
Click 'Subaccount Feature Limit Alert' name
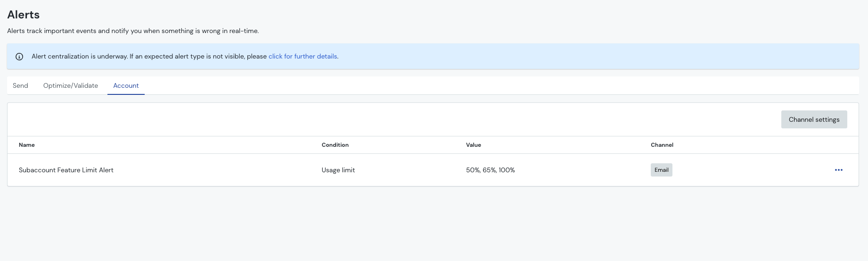click(66, 170)
